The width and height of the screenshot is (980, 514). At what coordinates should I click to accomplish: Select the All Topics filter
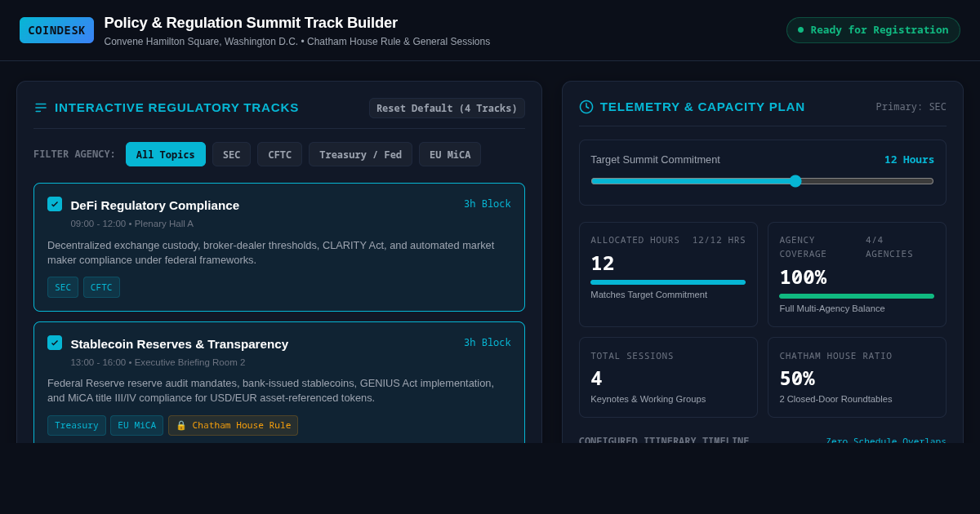(166, 154)
